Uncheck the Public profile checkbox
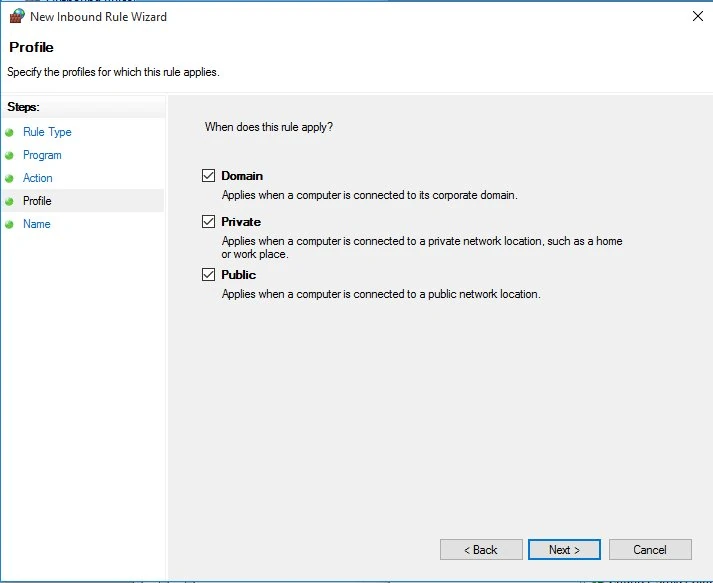Image resolution: width=713 pixels, height=583 pixels. [208, 275]
